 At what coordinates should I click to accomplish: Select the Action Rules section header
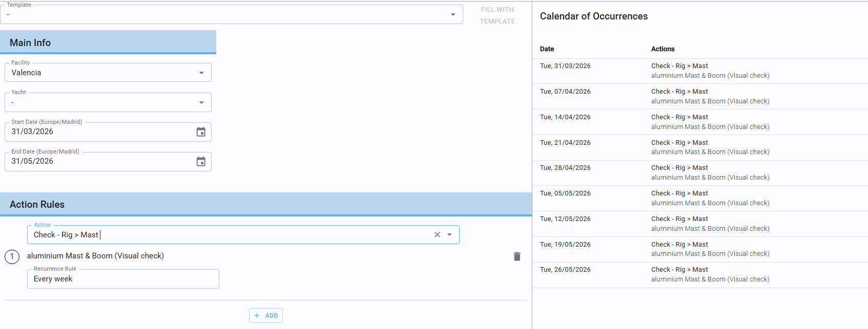click(265, 204)
